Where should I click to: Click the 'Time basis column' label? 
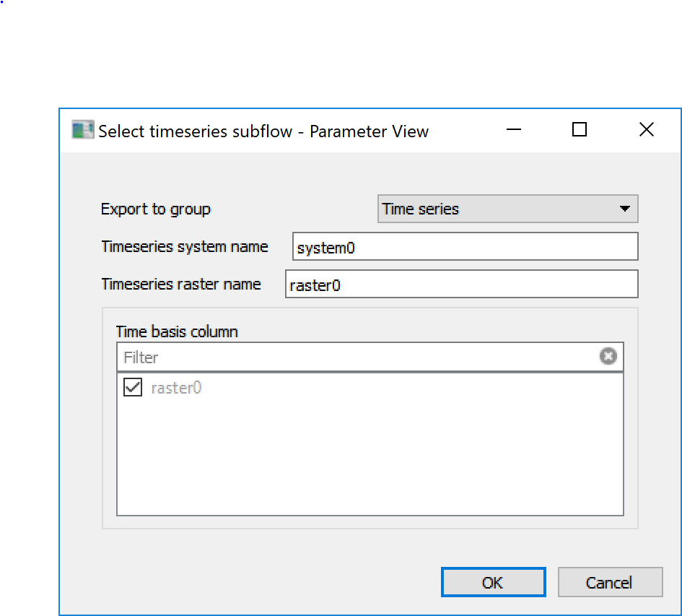[x=177, y=331]
